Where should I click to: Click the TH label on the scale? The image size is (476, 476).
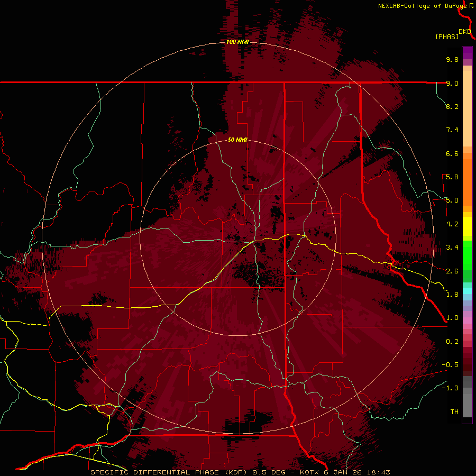click(x=454, y=412)
